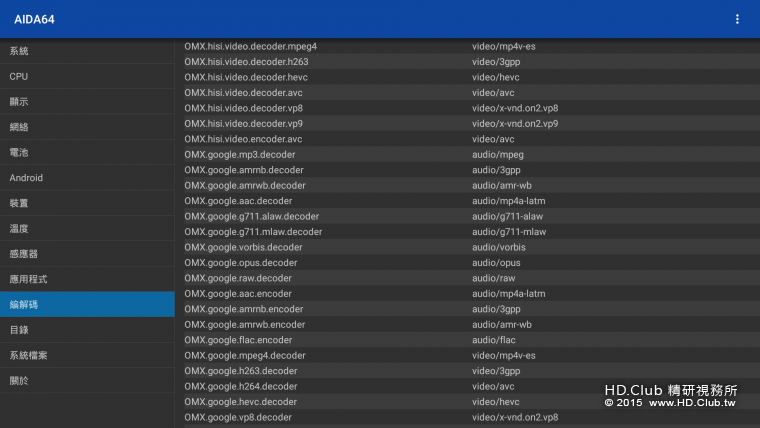This screenshot has height=428, width=760.
Task: Click OMX.google.amrnb.decoder entry
Action: (x=472, y=170)
